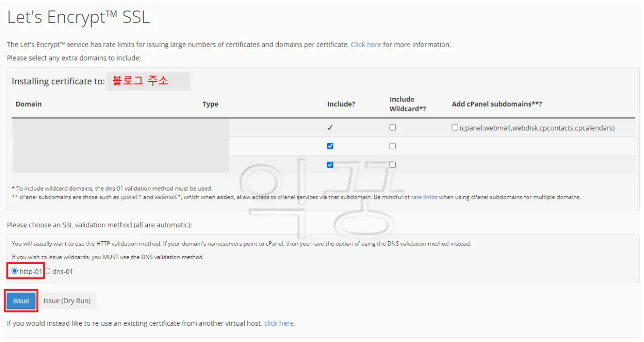
Task: Uncheck Include for the third domain
Action: pyautogui.click(x=331, y=164)
